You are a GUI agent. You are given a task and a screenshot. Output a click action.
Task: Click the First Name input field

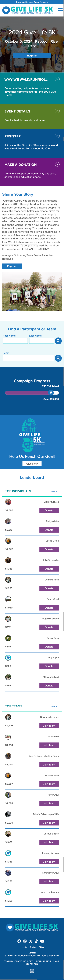pyautogui.click(x=15, y=341)
